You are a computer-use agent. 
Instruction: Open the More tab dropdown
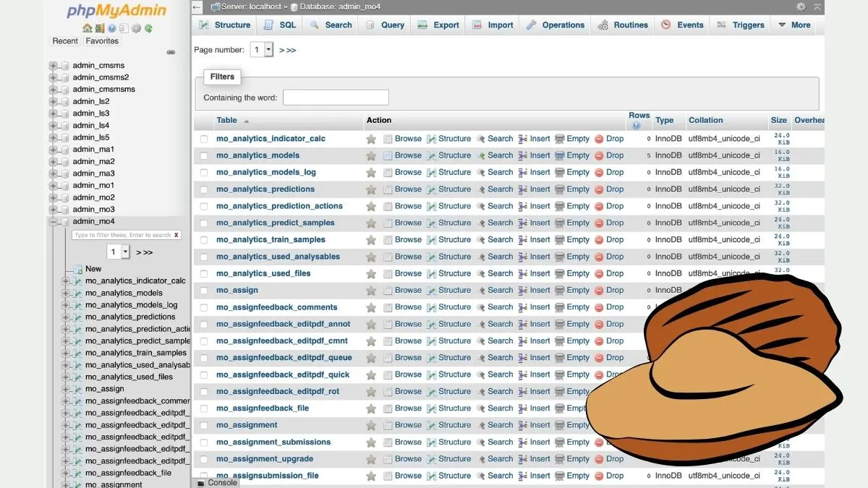coord(794,25)
